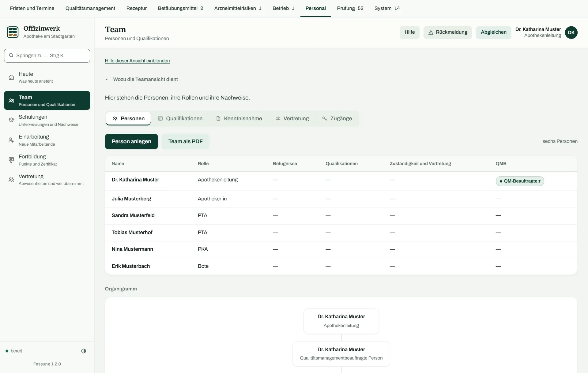
Task: Click the group icon beside sidebar Vertretung
Action: (x=11, y=180)
